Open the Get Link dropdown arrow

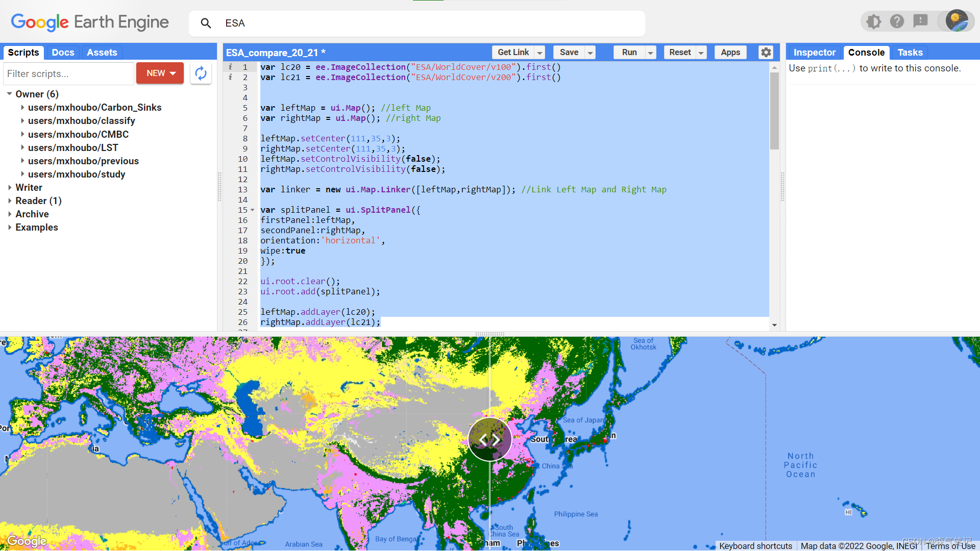[540, 53]
